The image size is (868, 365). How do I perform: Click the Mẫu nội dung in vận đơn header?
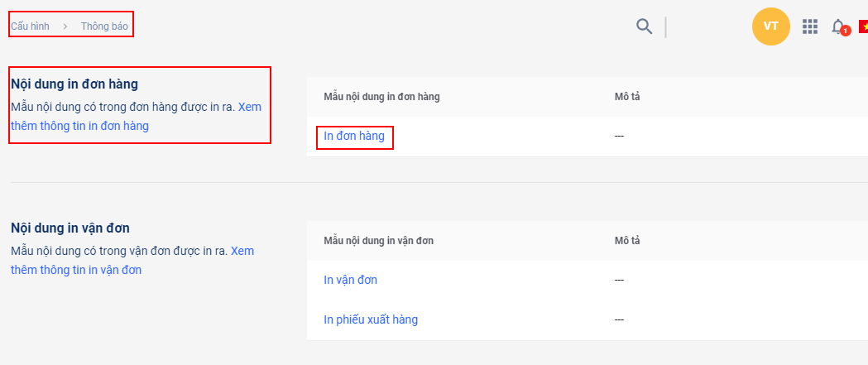click(x=378, y=241)
